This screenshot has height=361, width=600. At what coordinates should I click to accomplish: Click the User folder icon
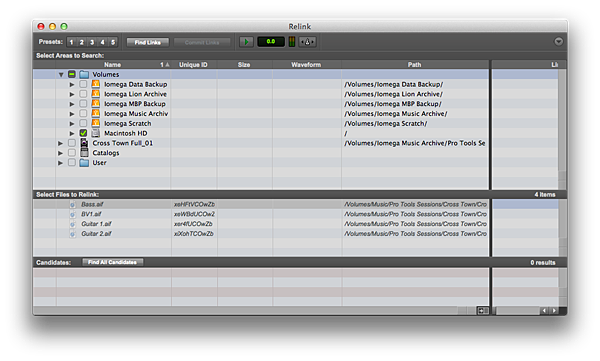(84, 163)
